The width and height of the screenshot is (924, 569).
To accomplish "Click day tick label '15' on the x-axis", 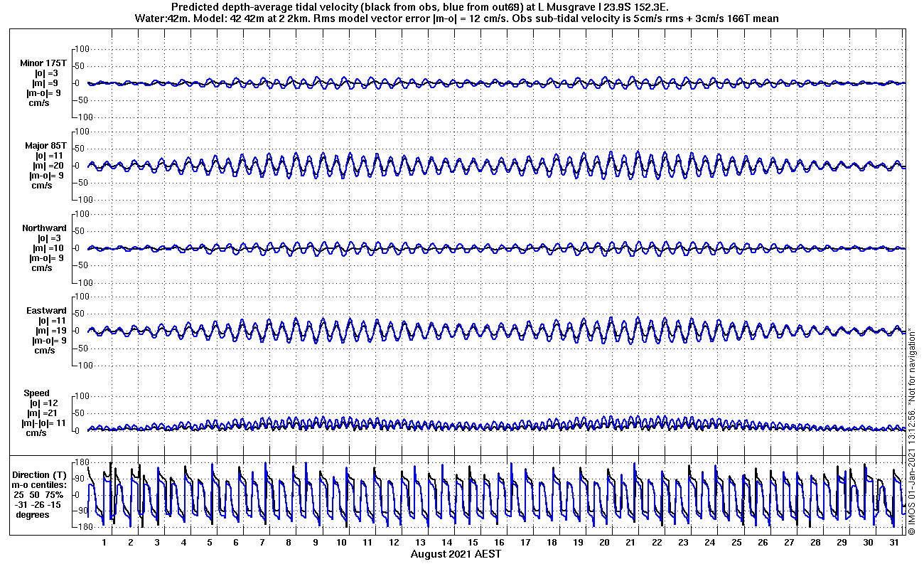I will (x=473, y=543).
